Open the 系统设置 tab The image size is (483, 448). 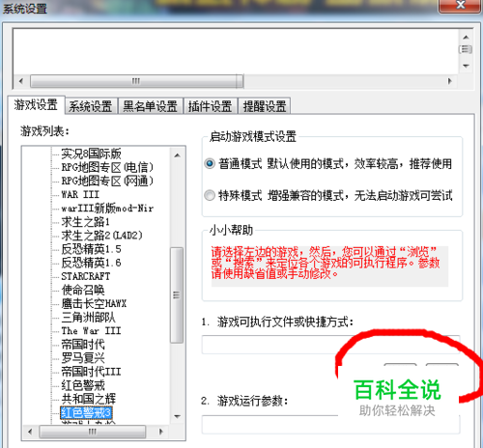coord(91,106)
